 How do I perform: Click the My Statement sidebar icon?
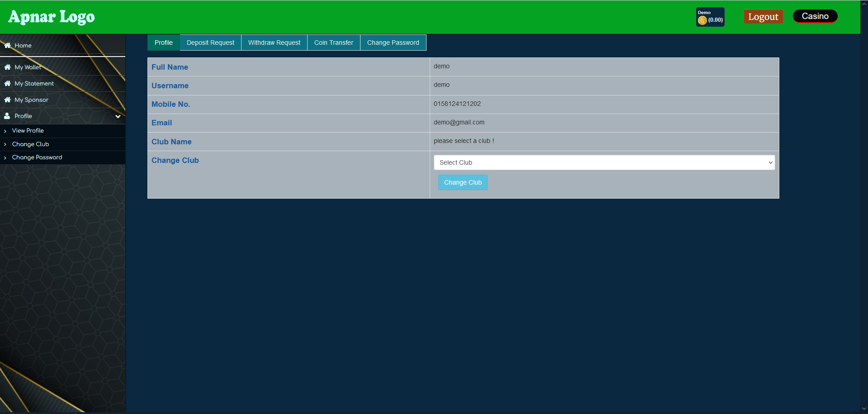(x=7, y=83)
